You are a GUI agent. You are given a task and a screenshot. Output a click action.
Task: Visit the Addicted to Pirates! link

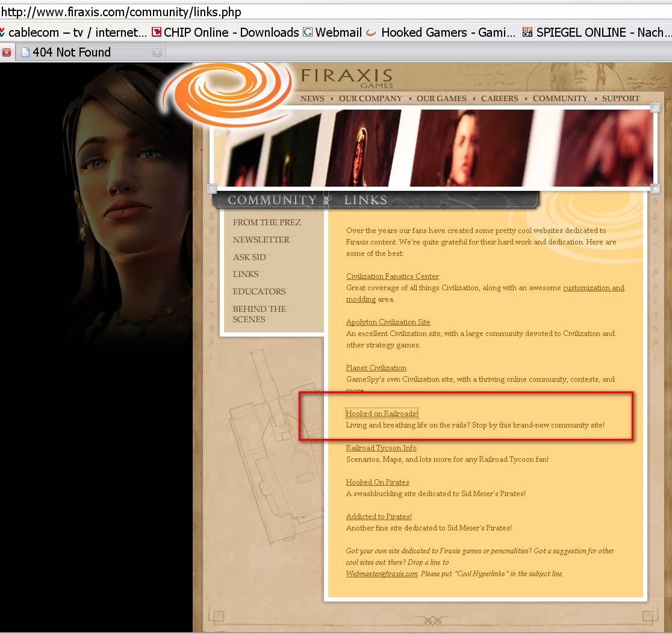(x=379, y=517)
